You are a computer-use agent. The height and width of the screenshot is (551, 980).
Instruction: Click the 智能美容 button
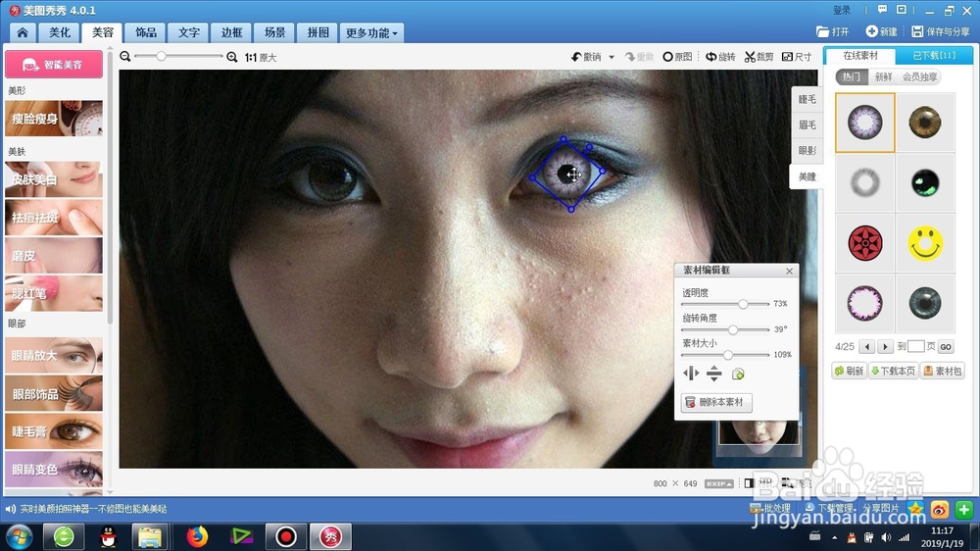tap(54, 65)
